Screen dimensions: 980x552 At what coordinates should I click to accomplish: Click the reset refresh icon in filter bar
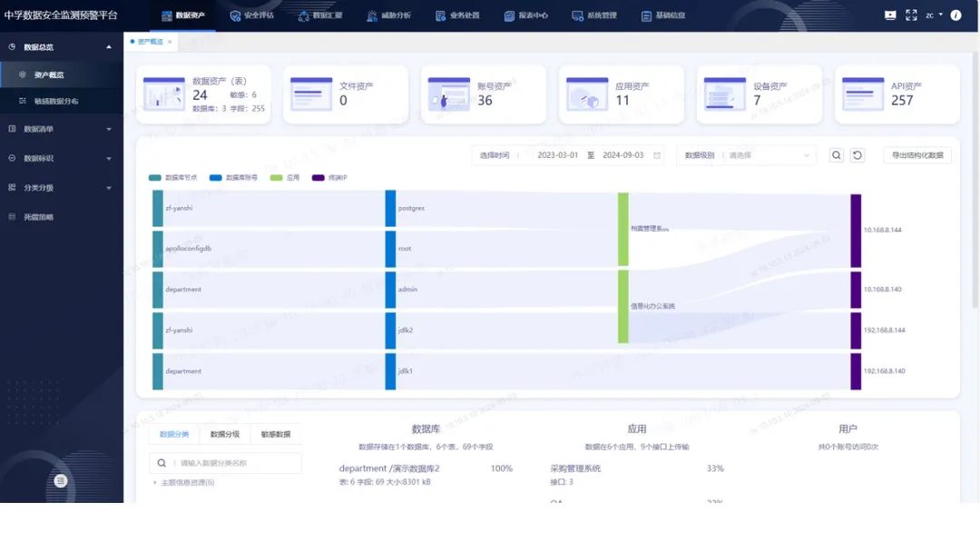tap(857, 155)
